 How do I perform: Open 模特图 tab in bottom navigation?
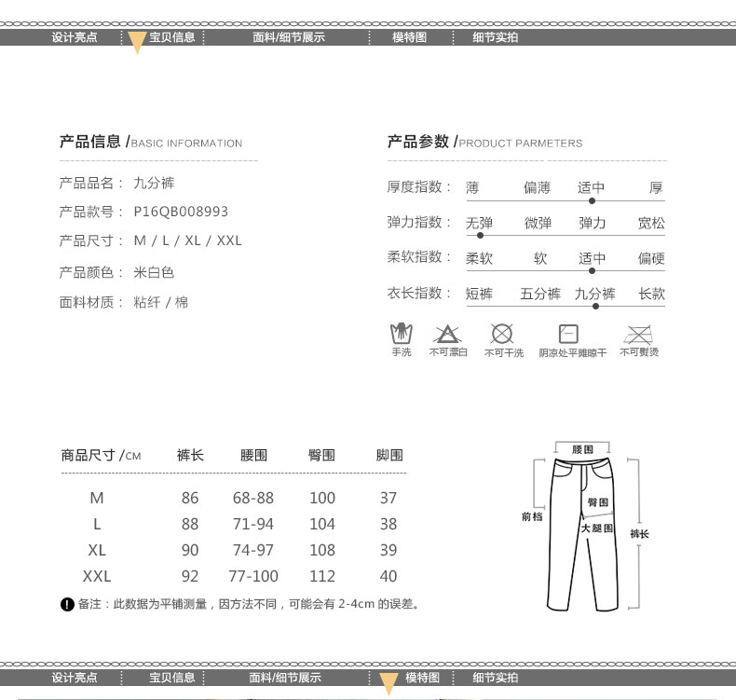[x=422, y=678]
